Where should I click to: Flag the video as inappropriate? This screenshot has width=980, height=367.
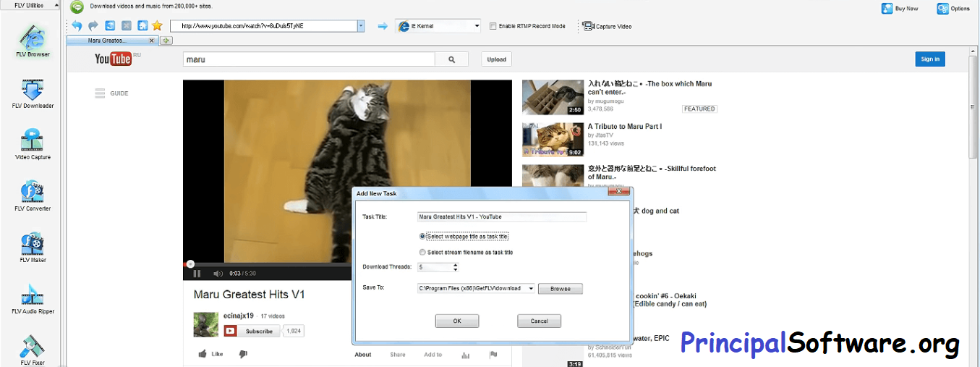(493, 355)
